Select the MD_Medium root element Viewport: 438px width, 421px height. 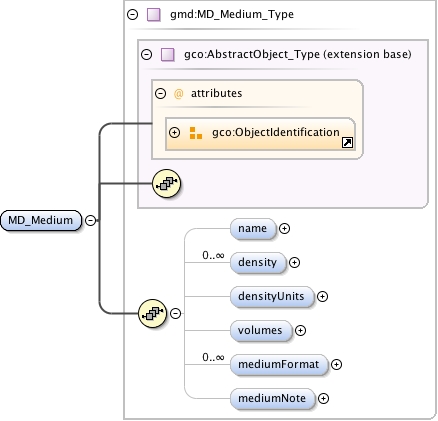point(41,220)
